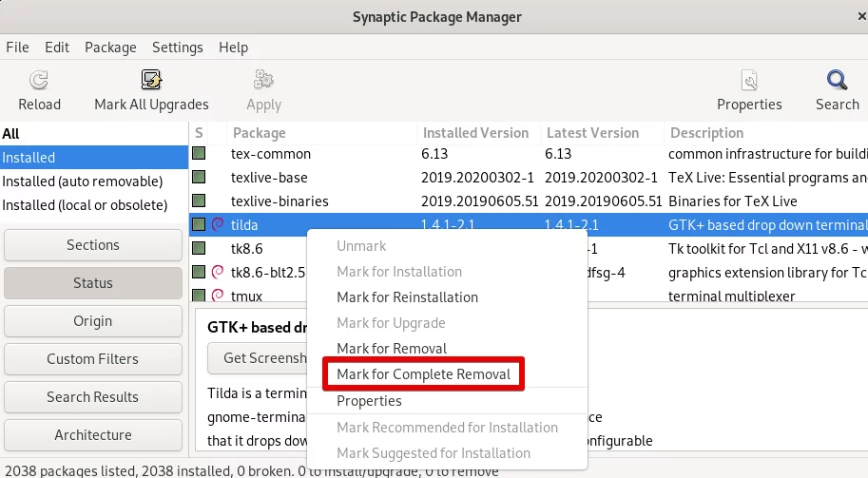Image resolution: width=868 pixels, height=478 pixels.
Task: Click the Mark All Upgrades icon
Action: click(x=151, y=80)
